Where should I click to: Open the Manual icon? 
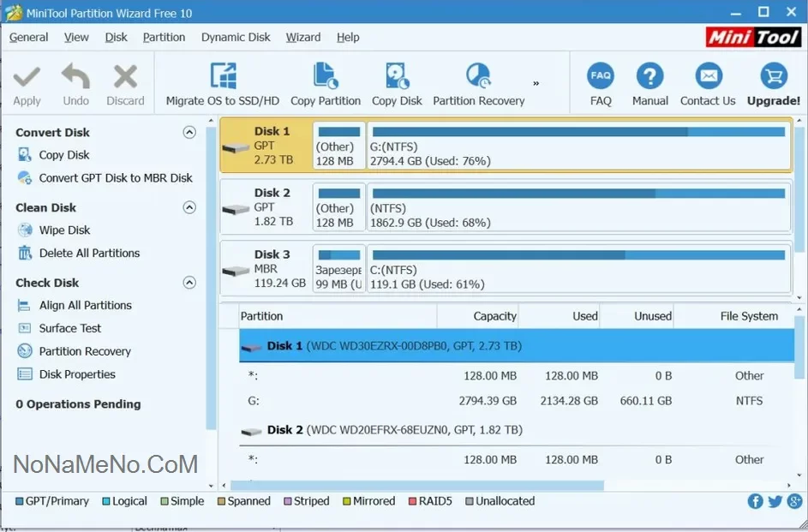coord(650,77)
